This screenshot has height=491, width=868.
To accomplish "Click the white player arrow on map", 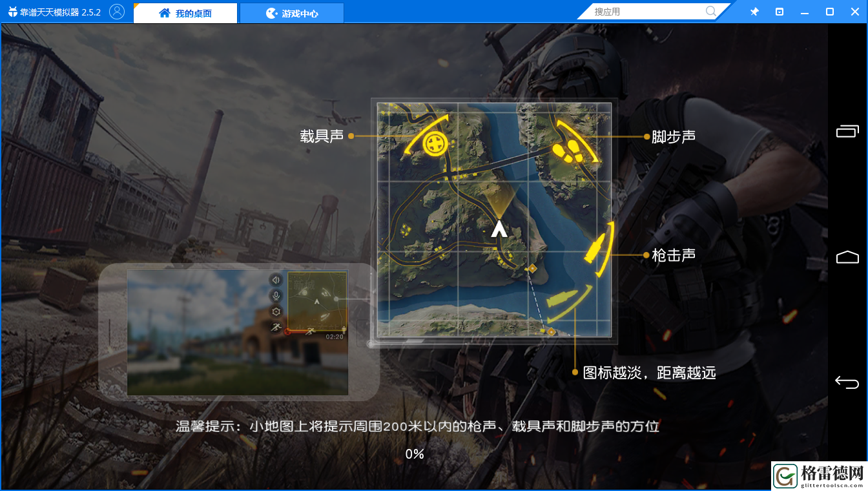I will click(498, 229).
